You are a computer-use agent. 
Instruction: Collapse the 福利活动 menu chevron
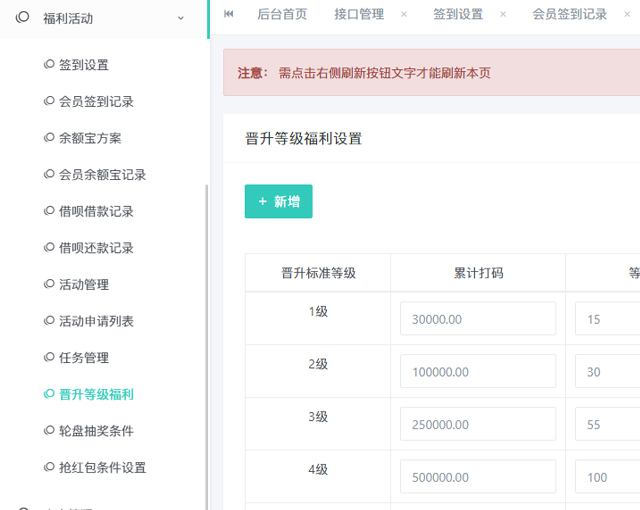[x=180, y=18]
